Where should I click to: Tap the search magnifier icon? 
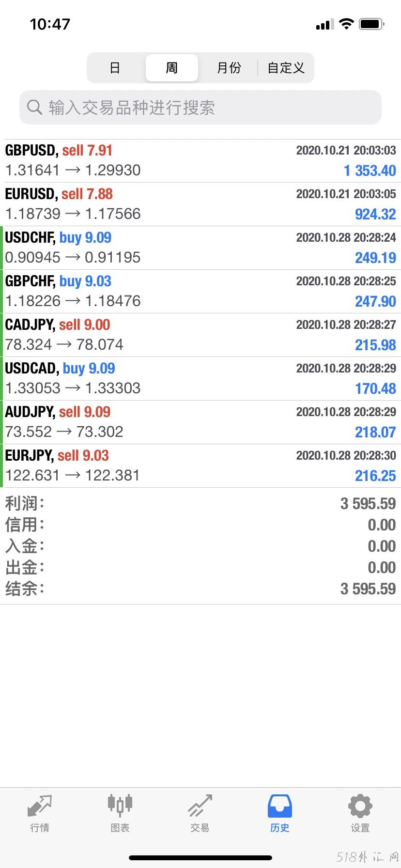(34, 107)
